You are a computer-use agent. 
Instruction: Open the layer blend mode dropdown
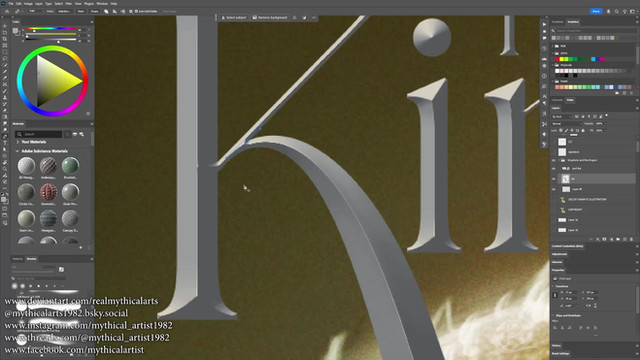(x=566, y=124)
